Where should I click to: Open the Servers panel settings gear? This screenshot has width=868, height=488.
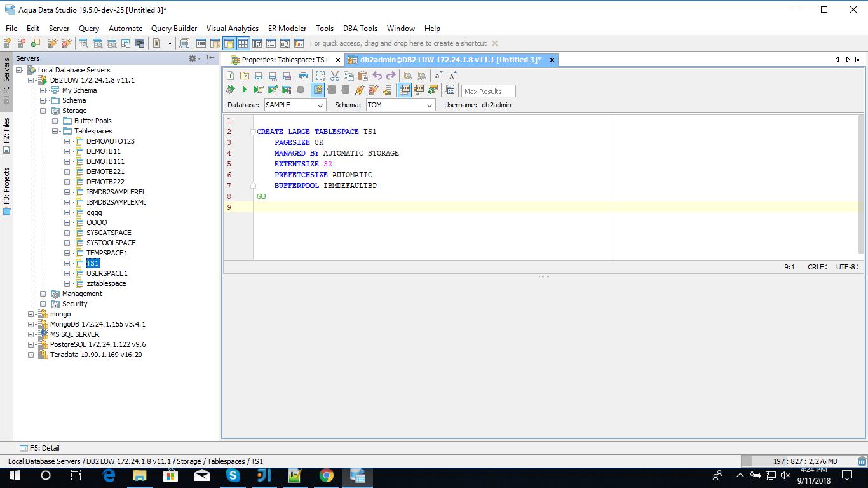coord(193,58)
